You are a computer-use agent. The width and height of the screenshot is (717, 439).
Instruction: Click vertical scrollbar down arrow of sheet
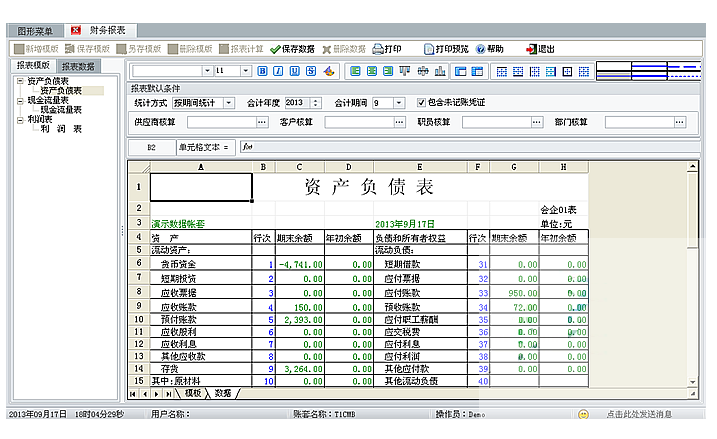693,382
